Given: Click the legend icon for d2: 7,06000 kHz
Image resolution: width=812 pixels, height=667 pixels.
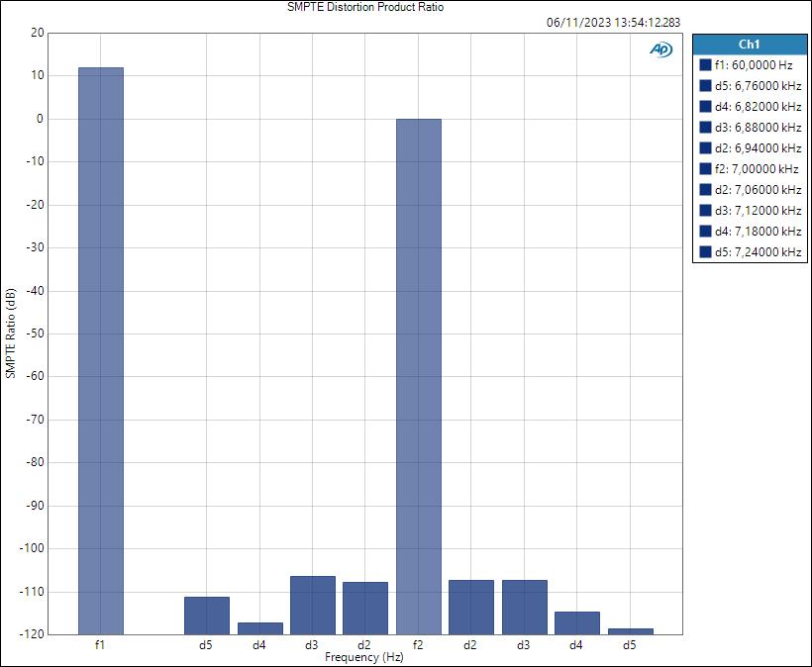Looking at the screenshot, I should [706, 188].
